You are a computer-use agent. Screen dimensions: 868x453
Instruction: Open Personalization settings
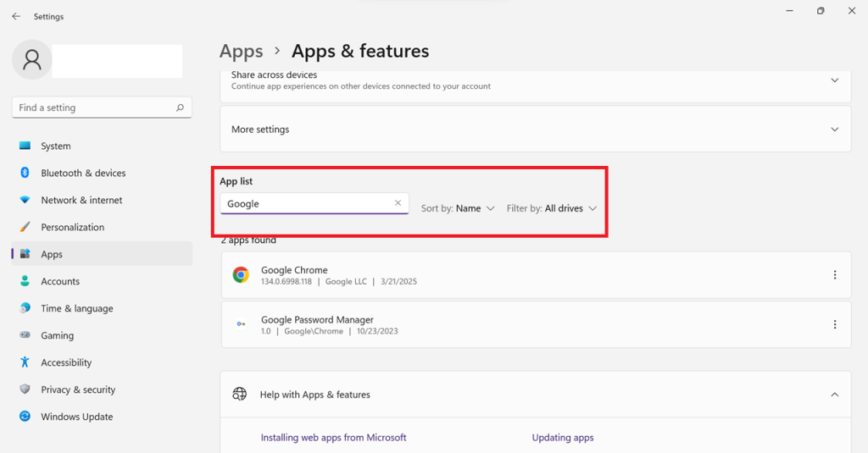pos(102,227)
